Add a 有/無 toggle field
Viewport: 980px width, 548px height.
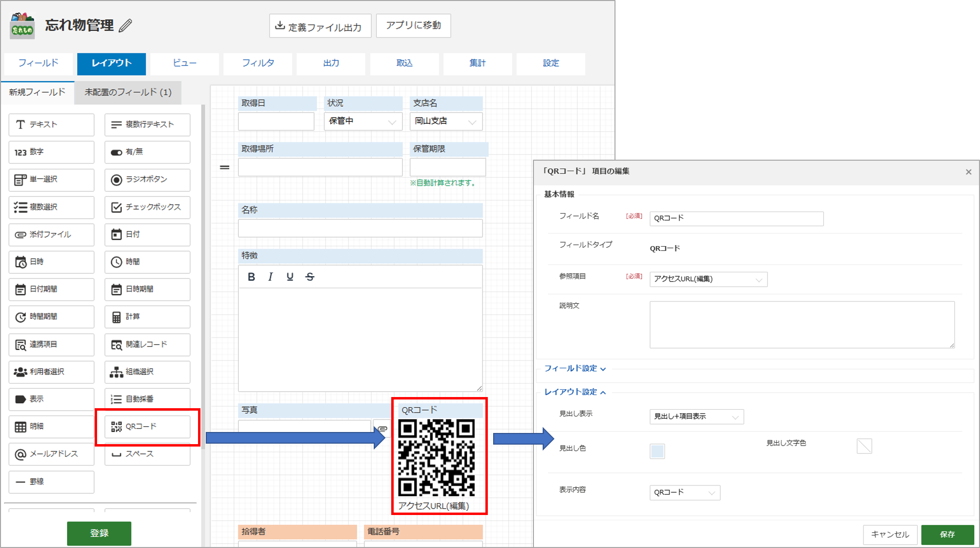click(148, 152)
